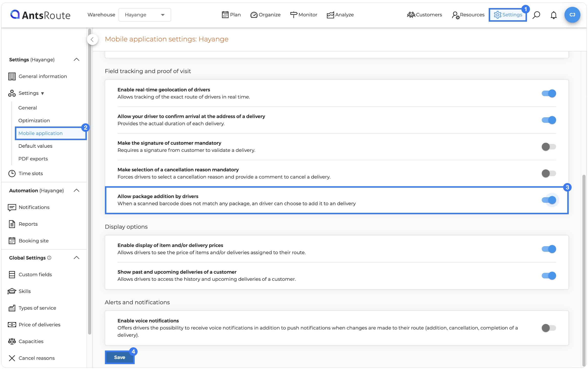This screenshot has height=370, width=588.
Task: Click the sidebar vertical scrollbar
Action: click(x=89, y=182)
